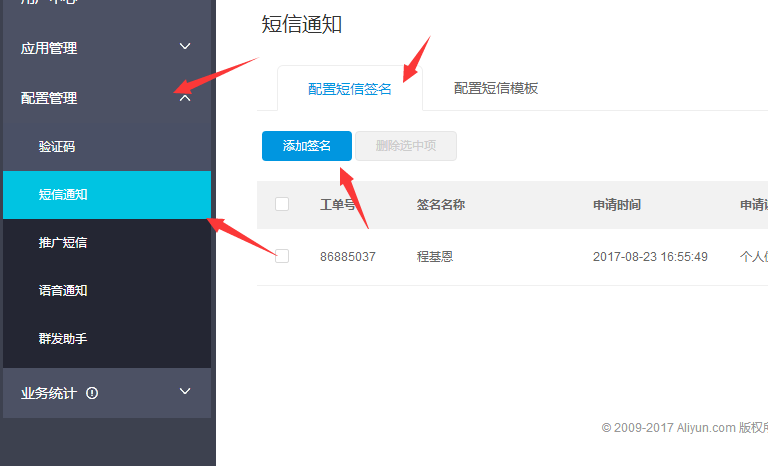The width and height of the screenshot is (768, 466).
Task: Open 验证码 in the sidebar
Action: (57, 147)
